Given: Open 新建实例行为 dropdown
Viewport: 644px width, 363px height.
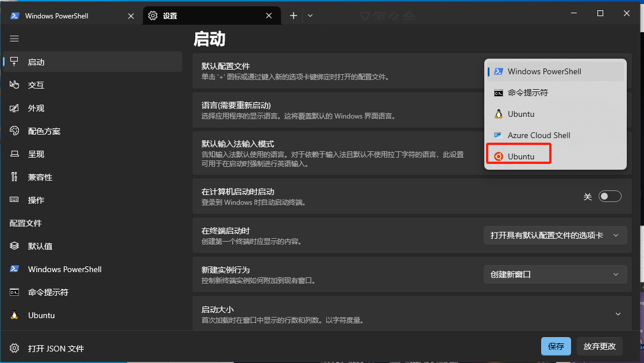Looking at the screenshot, I should 556,274.
